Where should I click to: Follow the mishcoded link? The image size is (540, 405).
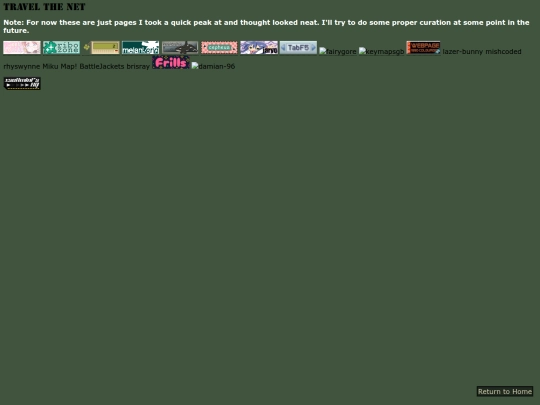[x=503, y=52]
